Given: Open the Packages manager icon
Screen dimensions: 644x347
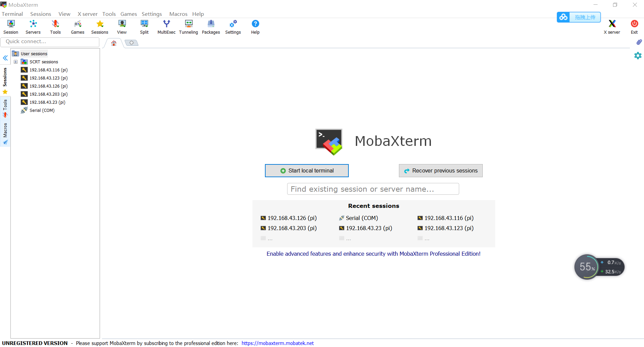Looking at the screenshot, I should (x=210, y=27).
